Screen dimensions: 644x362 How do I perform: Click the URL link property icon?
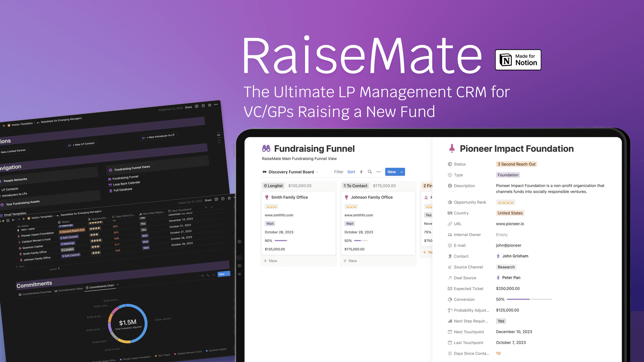coord(450,224)
